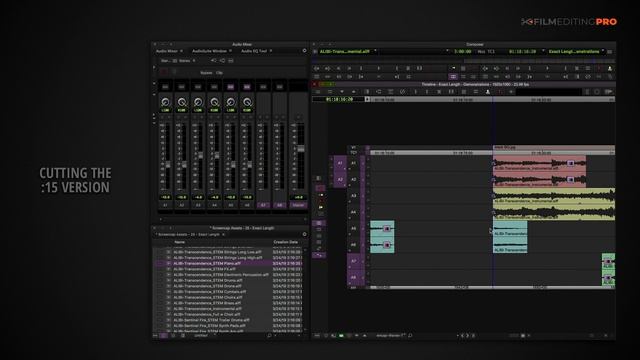Click the A7 strip button in mixer
The width and height of the screenshot is (640, 360).
(x=263, y=205)
